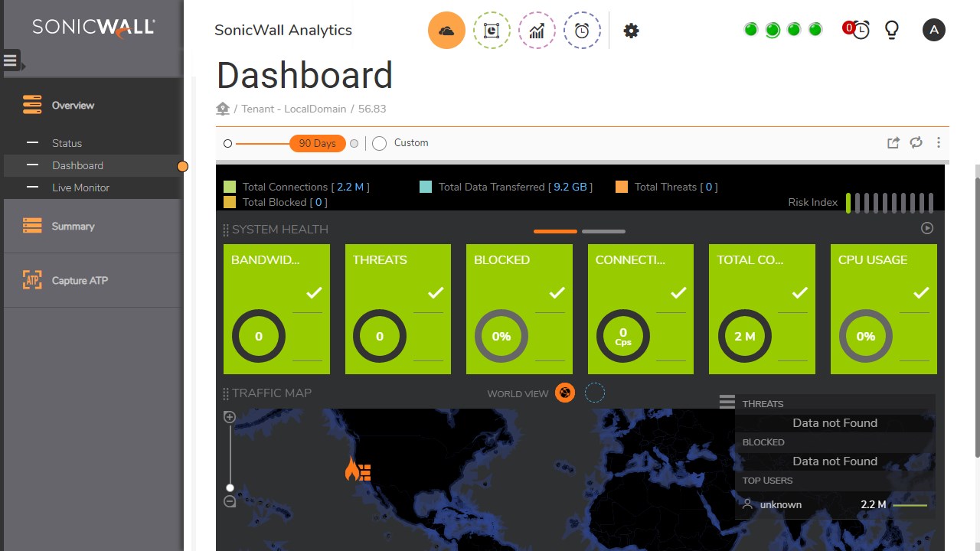Image resolution: width=980 pixels, height=551 pixels.
Task: Open the Connections health tile
Action: tap(641, 309)
